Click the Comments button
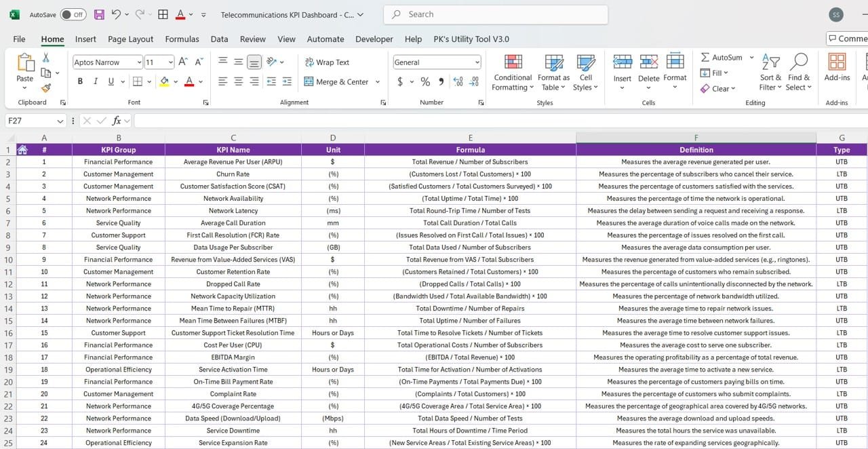The image size is (868, 449). (848, 39)
